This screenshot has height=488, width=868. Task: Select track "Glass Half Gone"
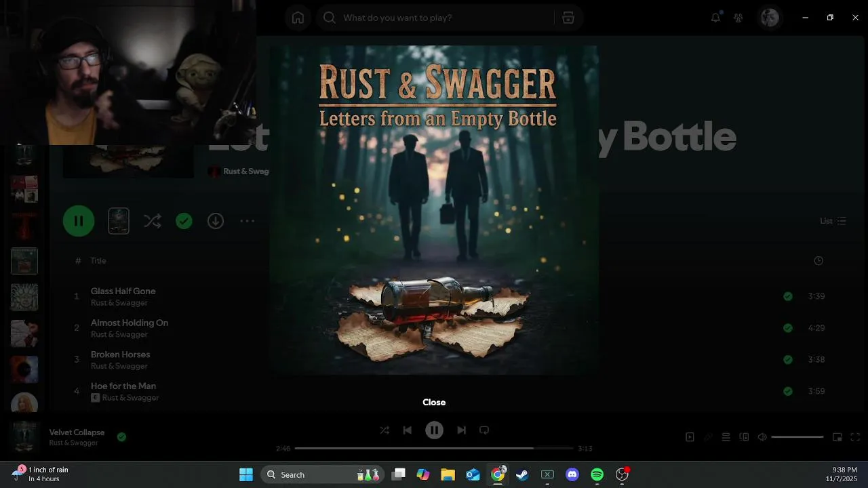click(123, 291)
